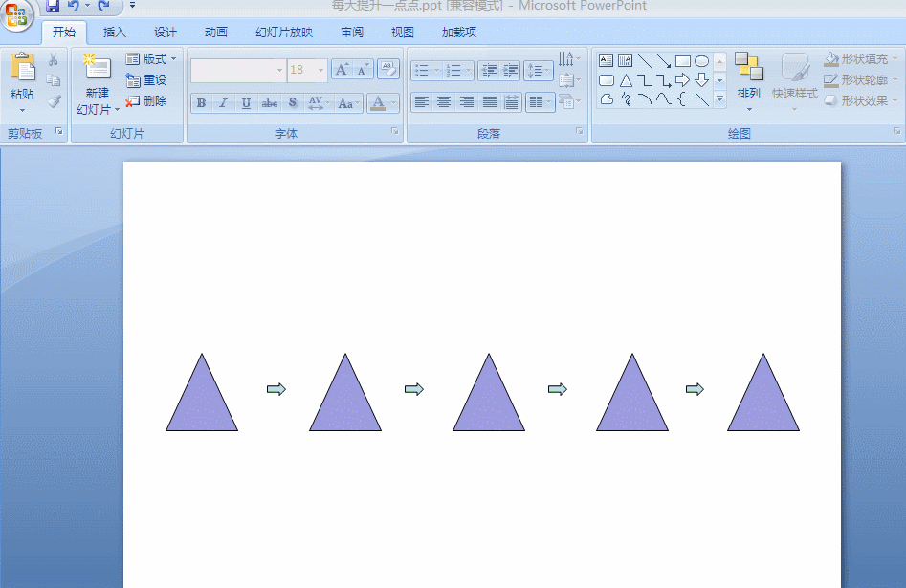The height and width of the screenshot is (588, 906).
Task: Select the isosceles triangle shape in gallery
Action: coord(626,80)
